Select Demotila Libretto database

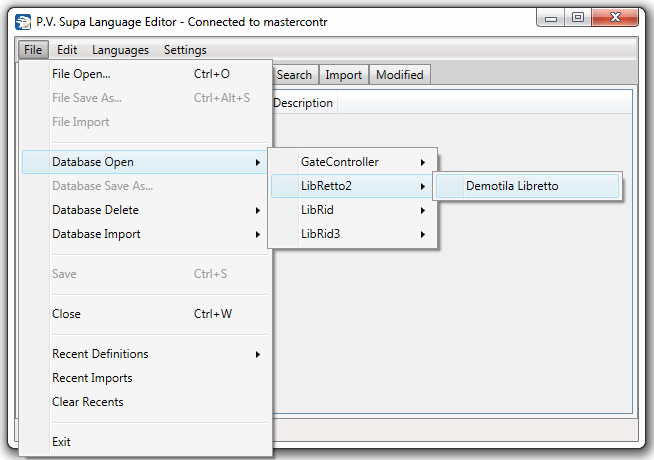(512, 186)
